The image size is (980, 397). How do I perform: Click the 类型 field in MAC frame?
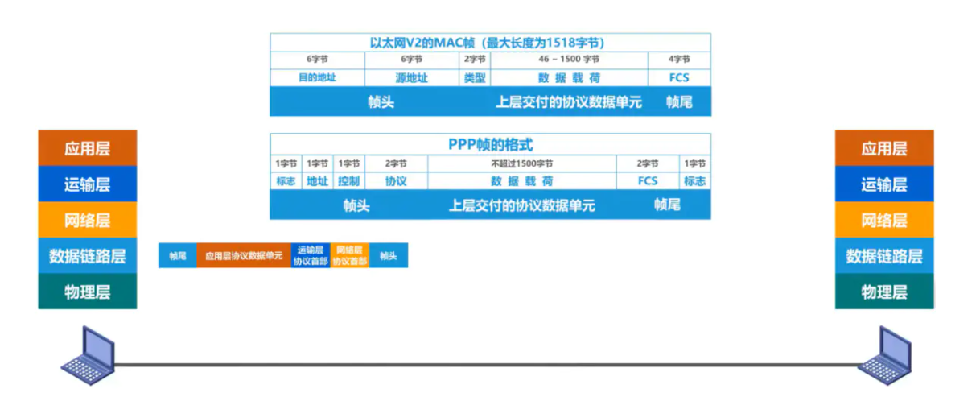pos(474,78)
